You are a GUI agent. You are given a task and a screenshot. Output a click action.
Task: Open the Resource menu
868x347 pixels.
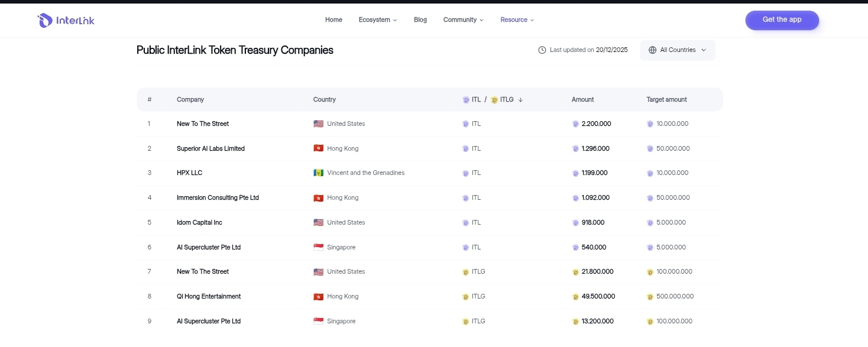(x=517, y=20)
